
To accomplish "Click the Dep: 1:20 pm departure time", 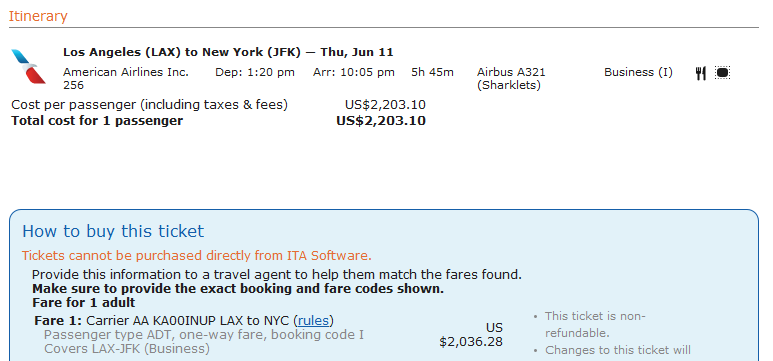I will 255,72.
